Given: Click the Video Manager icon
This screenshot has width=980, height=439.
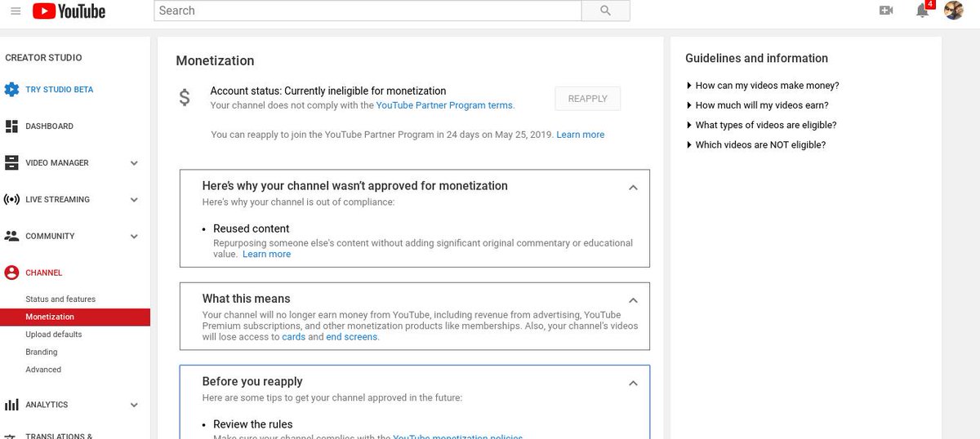Looking at the screenshot, I should pyautogui.click(x=11, y=163).
